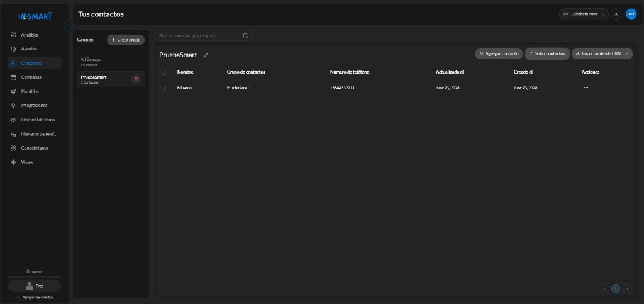Select the PruebaSmart group
This screenshot has width=644, height=304.
111,79
